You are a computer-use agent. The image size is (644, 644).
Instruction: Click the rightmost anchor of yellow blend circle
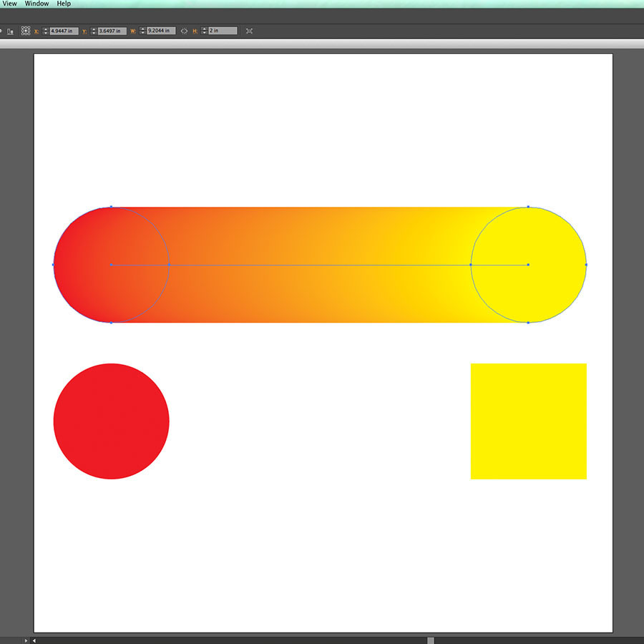pos(586,265)
